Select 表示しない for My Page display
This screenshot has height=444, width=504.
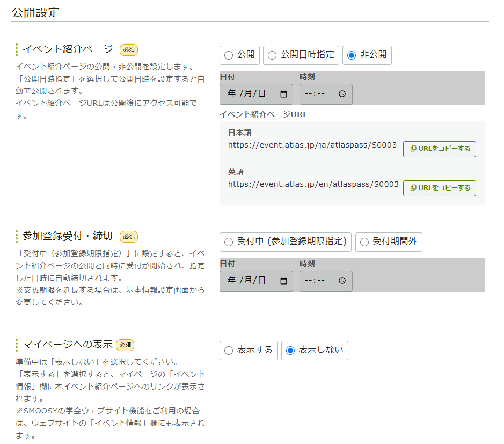click(x=290, y=351)
